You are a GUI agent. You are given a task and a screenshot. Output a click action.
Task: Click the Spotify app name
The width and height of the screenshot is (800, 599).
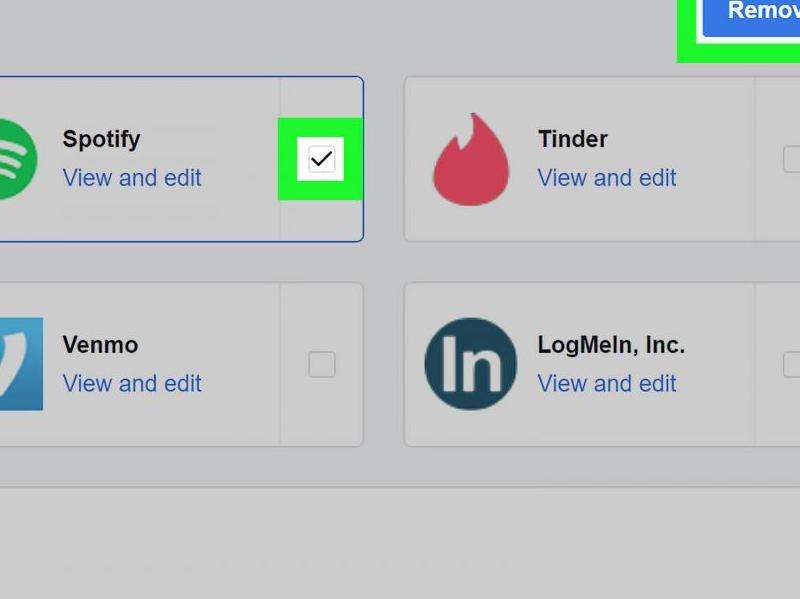click(101, 139)
